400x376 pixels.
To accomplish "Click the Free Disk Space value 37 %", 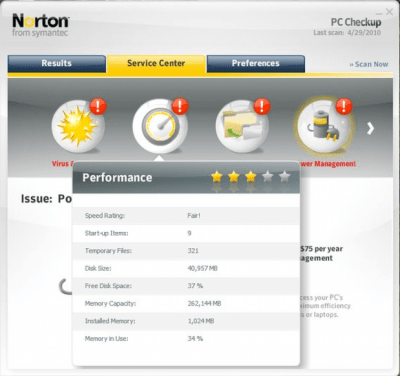I will point(195,286).
